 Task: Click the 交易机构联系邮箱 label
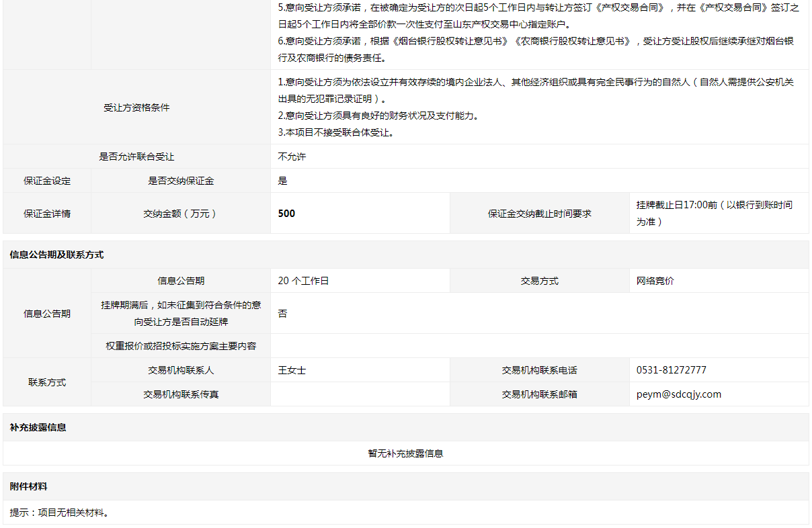coord(539,394)
